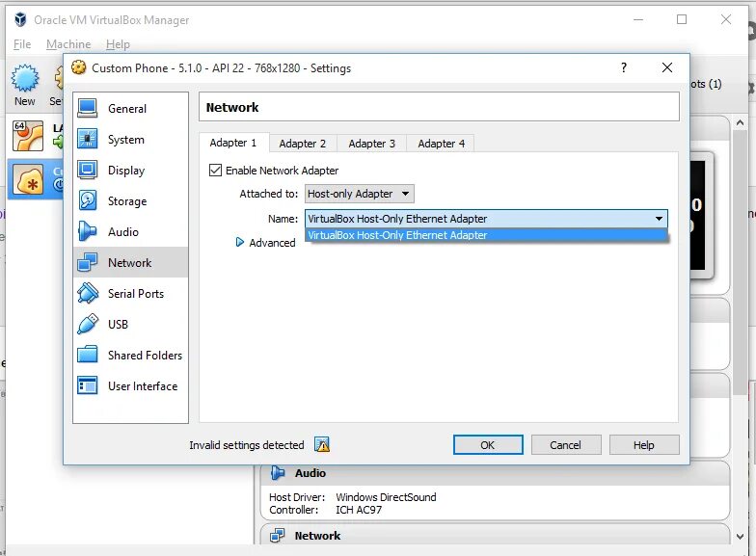Click the ICH AC97 controller value

pyautogui.click(x=359, y=510)
